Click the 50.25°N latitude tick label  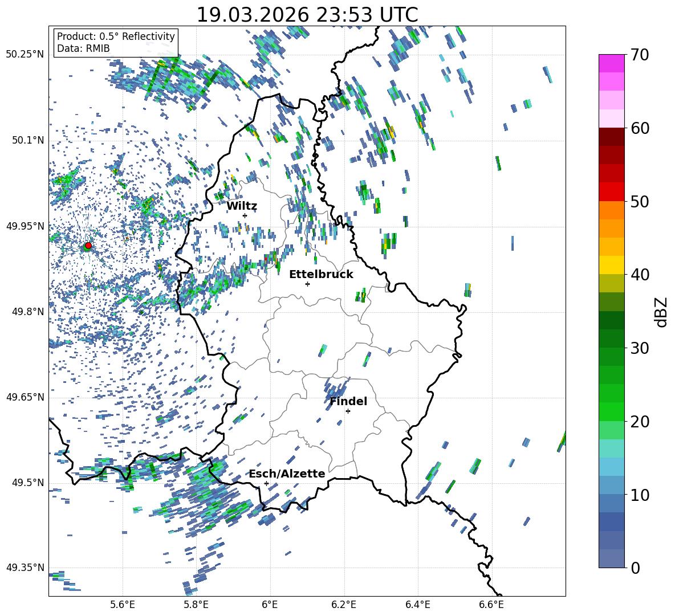[x=25, y=55]
